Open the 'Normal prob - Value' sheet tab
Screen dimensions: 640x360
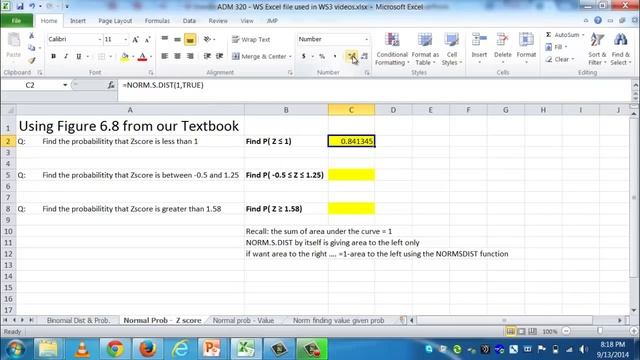click(x=243, y=320)
